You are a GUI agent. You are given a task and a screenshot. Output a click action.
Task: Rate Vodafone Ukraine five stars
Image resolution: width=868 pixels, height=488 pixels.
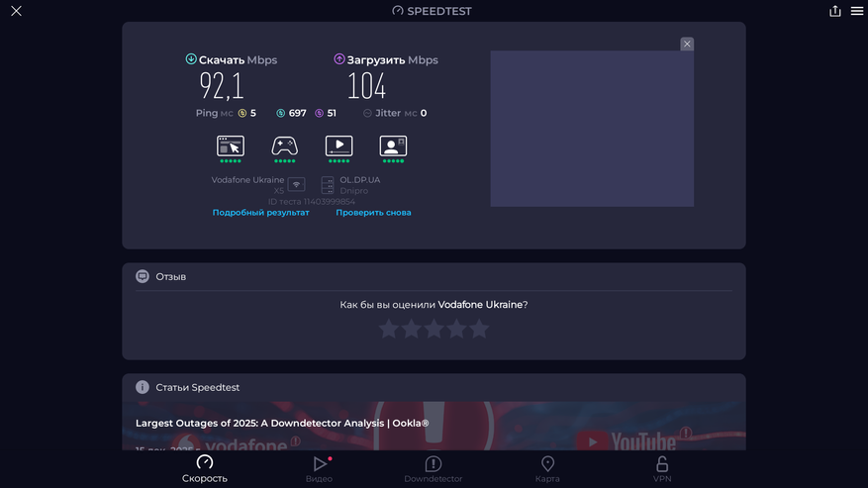tap(479, 329)
